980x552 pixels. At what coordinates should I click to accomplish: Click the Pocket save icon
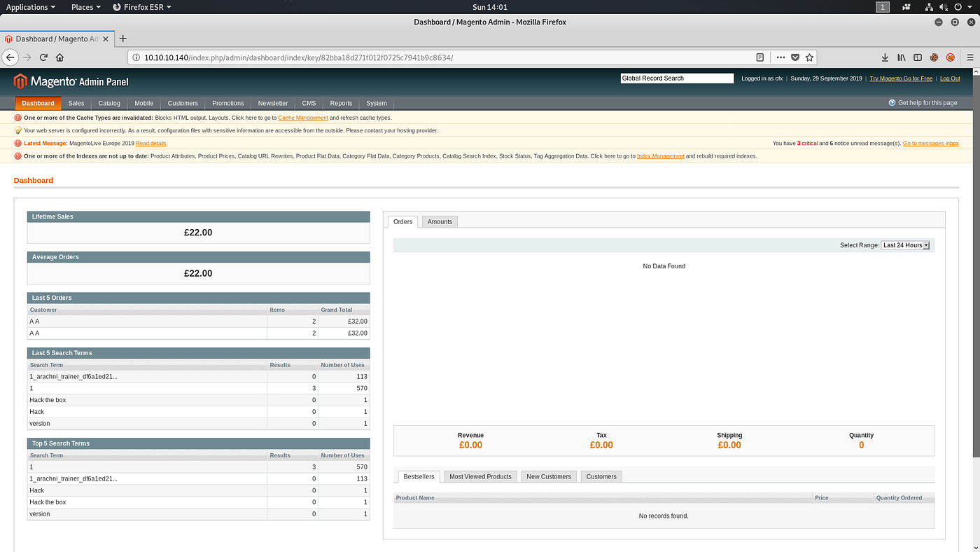pyautogui.click(x=795, y=57)
